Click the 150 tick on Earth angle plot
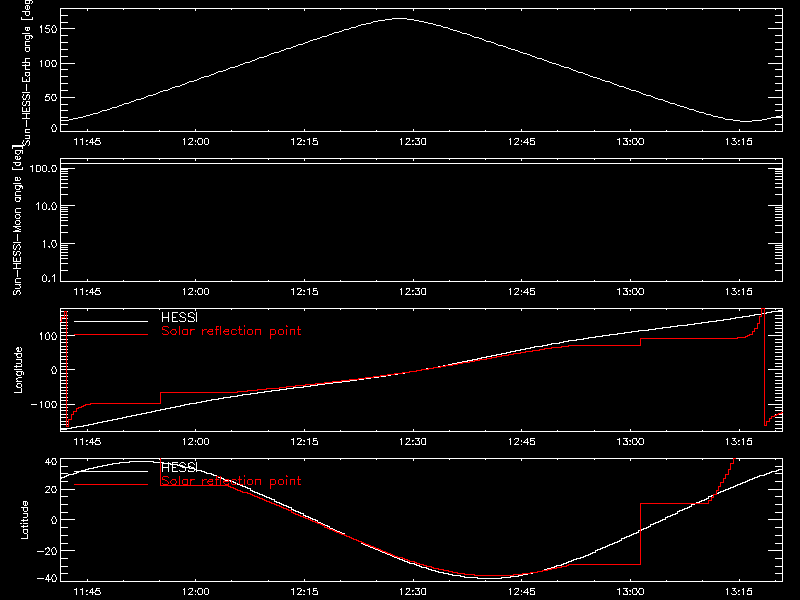800x600 pixels. tap(48, 29)
